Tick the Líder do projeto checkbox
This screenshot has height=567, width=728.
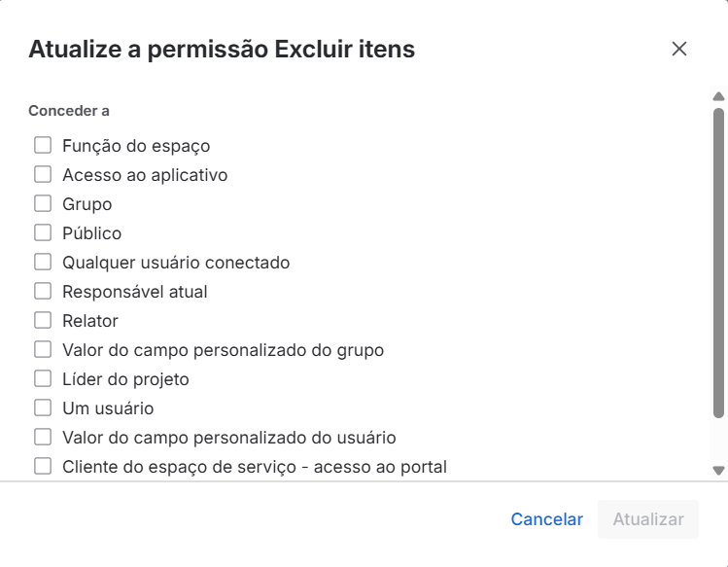43,379
